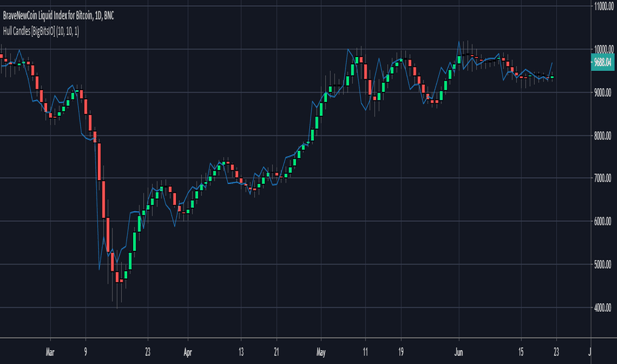Viewport: 617px width, 364px height.
Task: Click the 9 date label on time axis
Action: click(x=85, y=352)
